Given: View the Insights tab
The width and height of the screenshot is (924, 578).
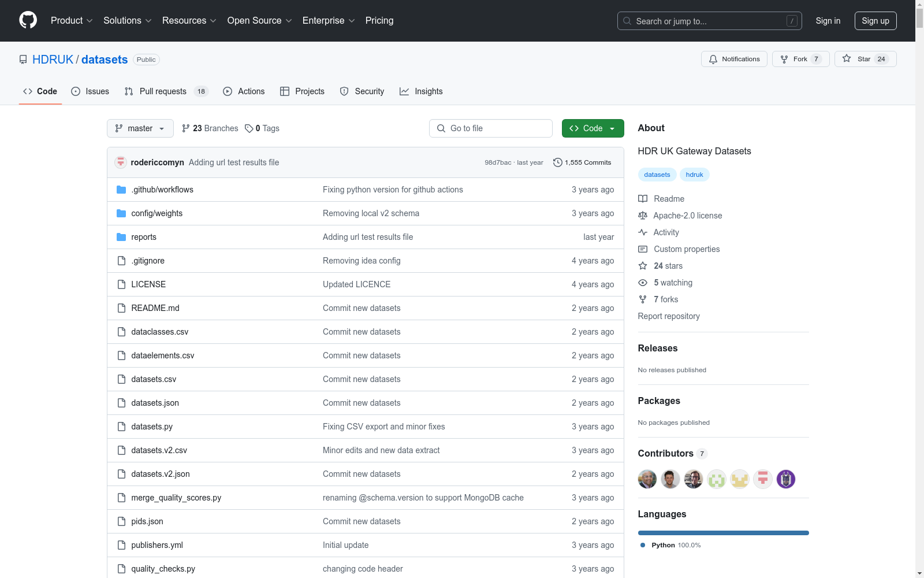Looking at the screenshot, I should (x=421, y=91).
